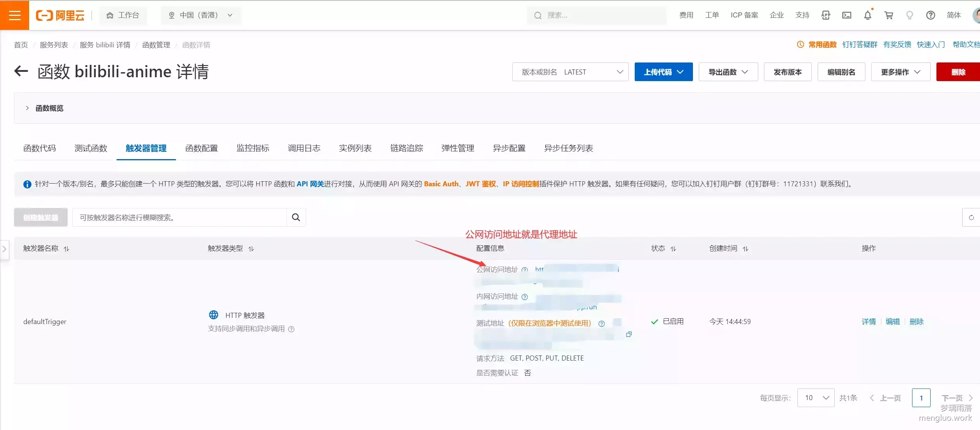Click the red 删除 function button

[x=958, y=72]
